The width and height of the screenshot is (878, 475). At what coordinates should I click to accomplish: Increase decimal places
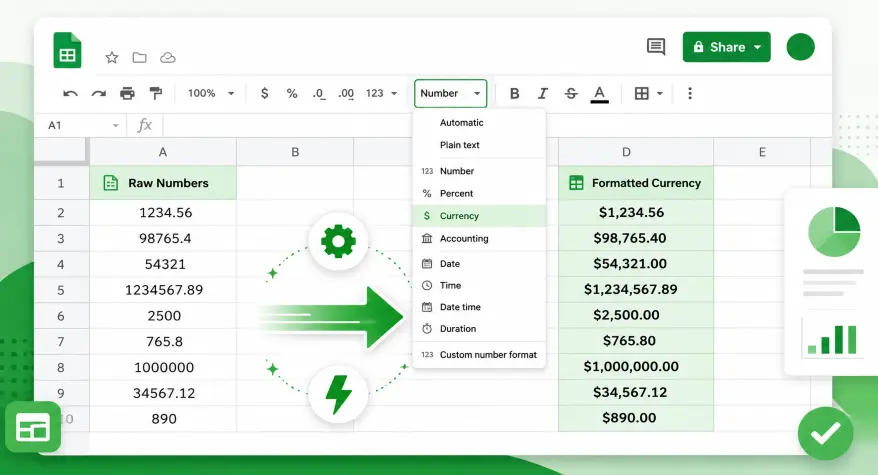tap(346, 94)
